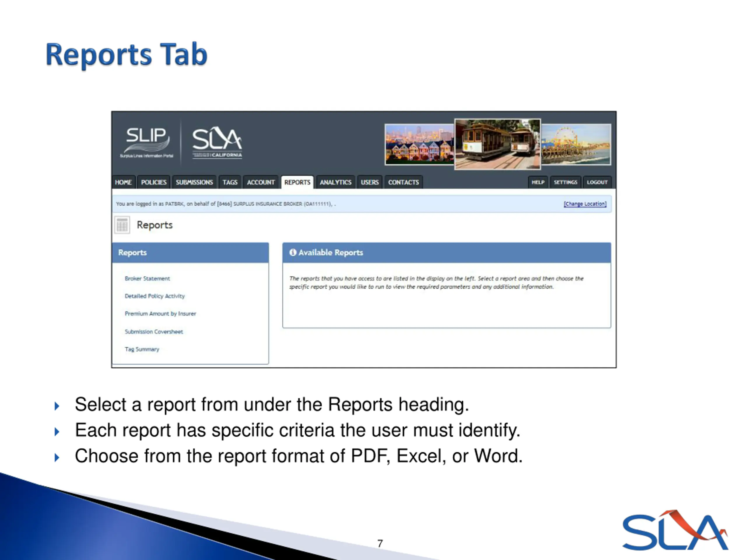747x560 pixels.
Task: Select the Submission Coversheet report
Action: (x=154, y=331)
